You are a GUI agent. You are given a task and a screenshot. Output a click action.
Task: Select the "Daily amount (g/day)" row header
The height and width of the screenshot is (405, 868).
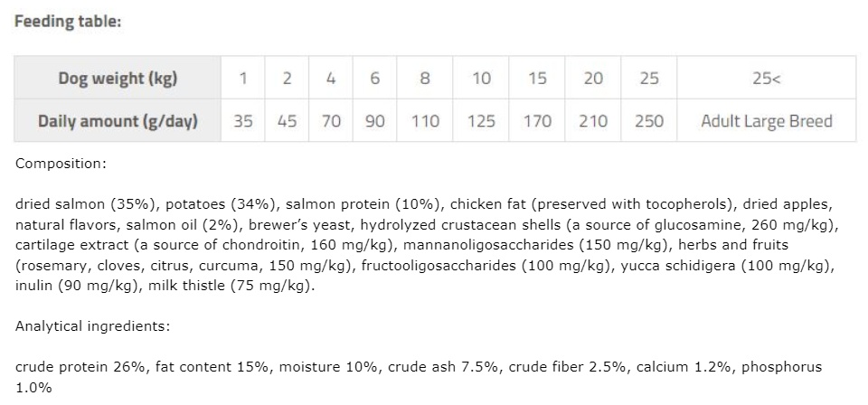pos(118,120)
